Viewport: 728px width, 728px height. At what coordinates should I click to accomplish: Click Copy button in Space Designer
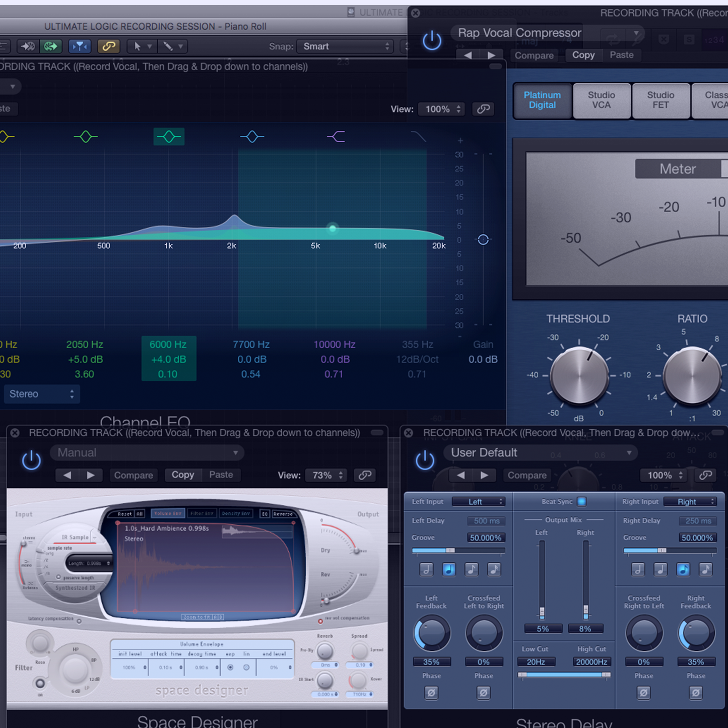click(182, 475)
